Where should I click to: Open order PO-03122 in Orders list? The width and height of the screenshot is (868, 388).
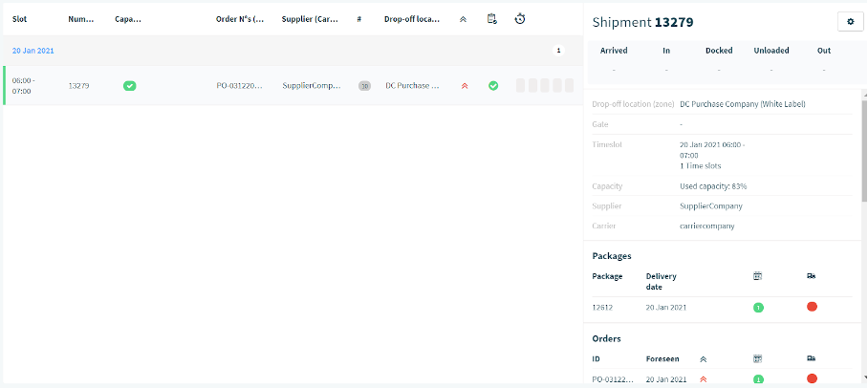[x=612, y=379]
